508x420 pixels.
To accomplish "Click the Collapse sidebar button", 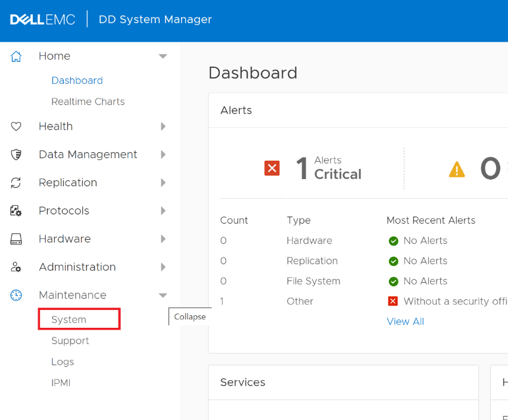I will point(189,316).
